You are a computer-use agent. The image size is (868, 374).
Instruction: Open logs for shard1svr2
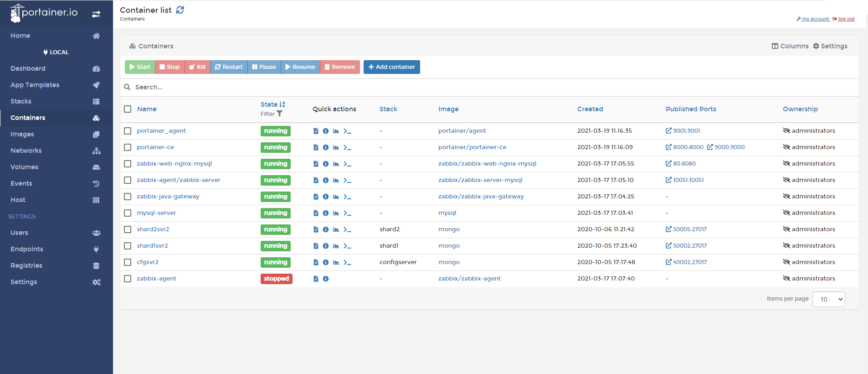[x=316, y=246]
